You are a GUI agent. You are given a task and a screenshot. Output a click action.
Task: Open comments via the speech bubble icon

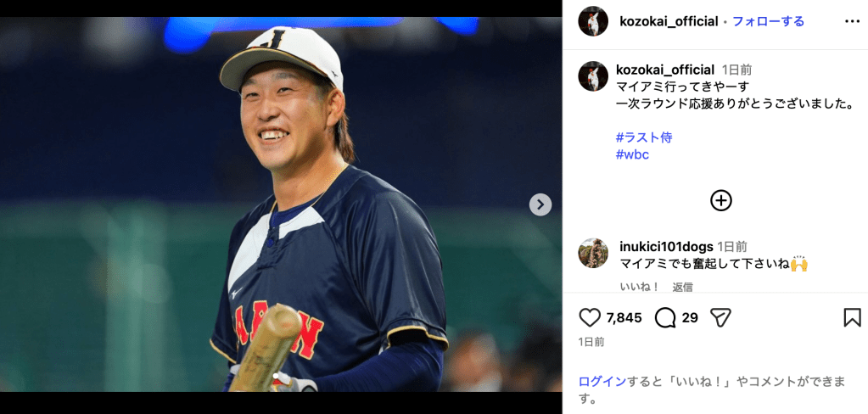[665, 317]
